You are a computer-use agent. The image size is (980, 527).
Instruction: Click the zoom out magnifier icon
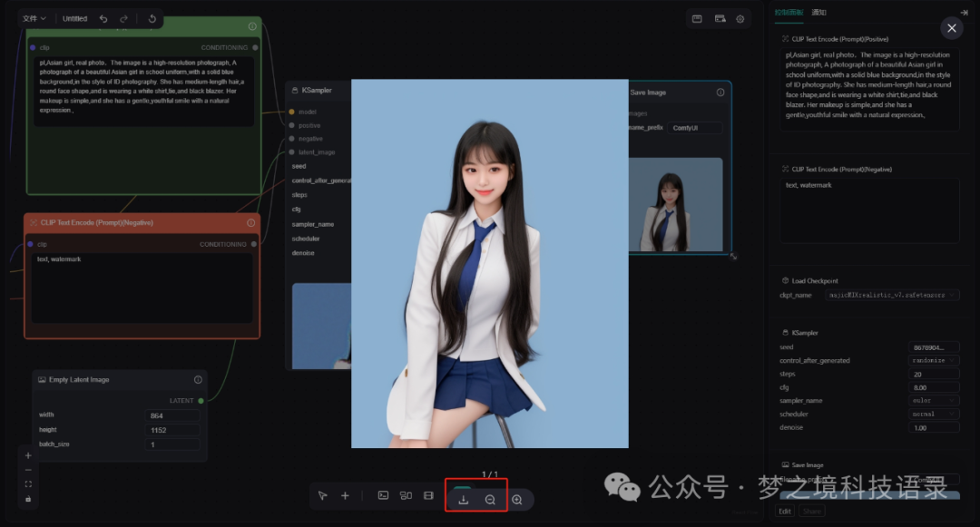pos(491,499)
